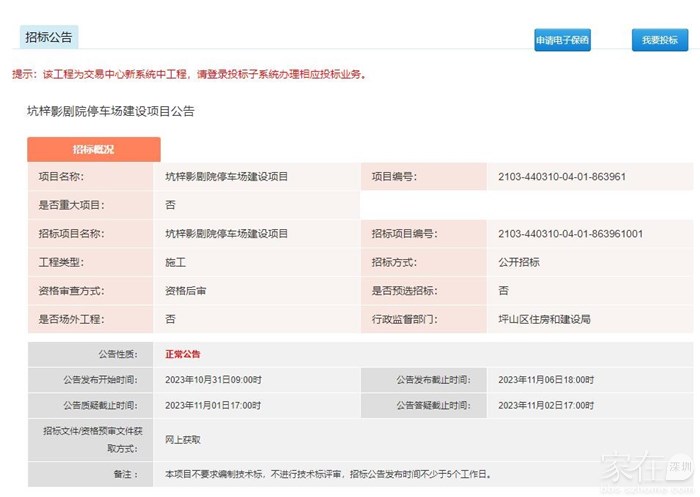Select the 项目名称 value cell

pos(226,177)
